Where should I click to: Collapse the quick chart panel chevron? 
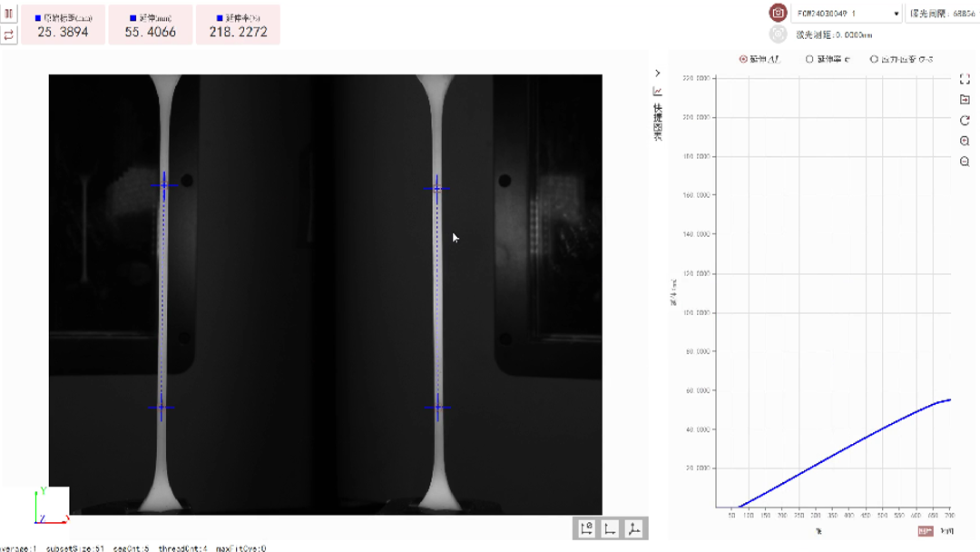(658, 73)
